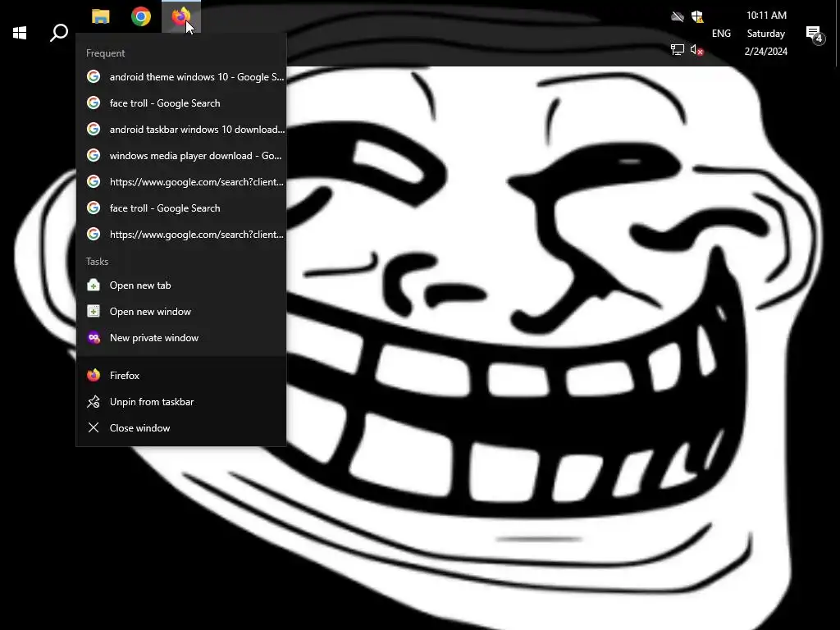The width and height of the screenshot is (840, 630).
Task: Click the Open new tab icon
Action: point(94,285)
